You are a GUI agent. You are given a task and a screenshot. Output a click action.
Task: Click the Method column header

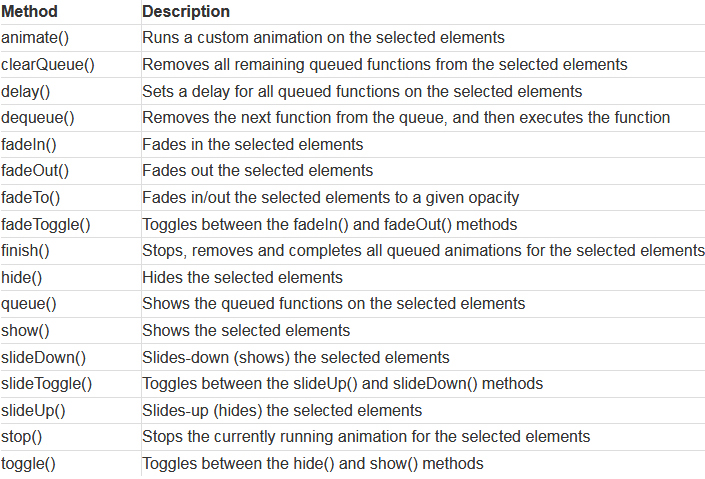(x=29, y=11)
